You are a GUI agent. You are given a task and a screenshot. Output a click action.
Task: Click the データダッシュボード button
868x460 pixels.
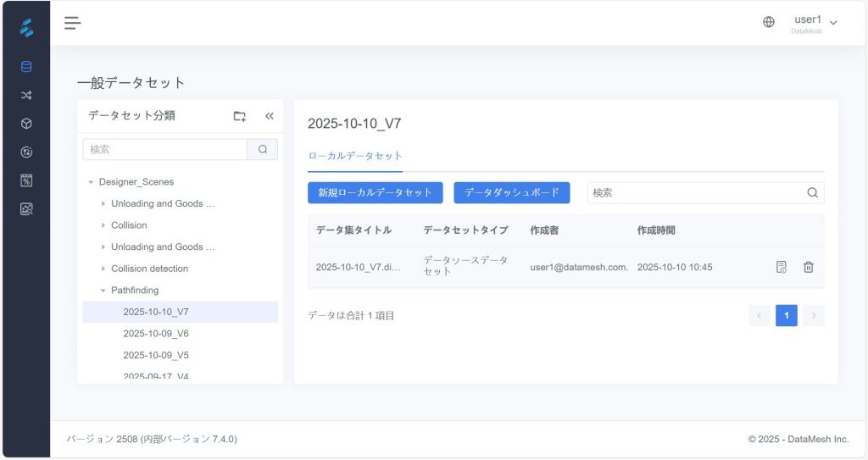(511, 192)
